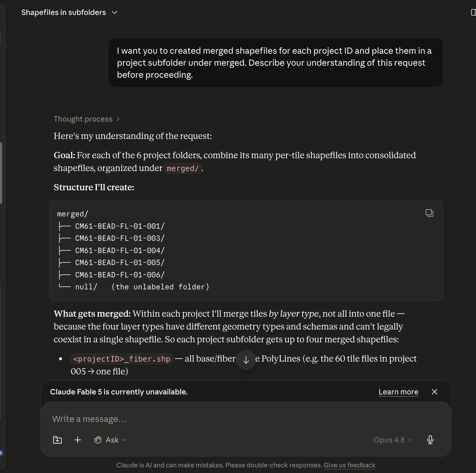Viewport: 476px width, 473px height.
Task: Click the merged/ inline code label
Action: point(183,168)
